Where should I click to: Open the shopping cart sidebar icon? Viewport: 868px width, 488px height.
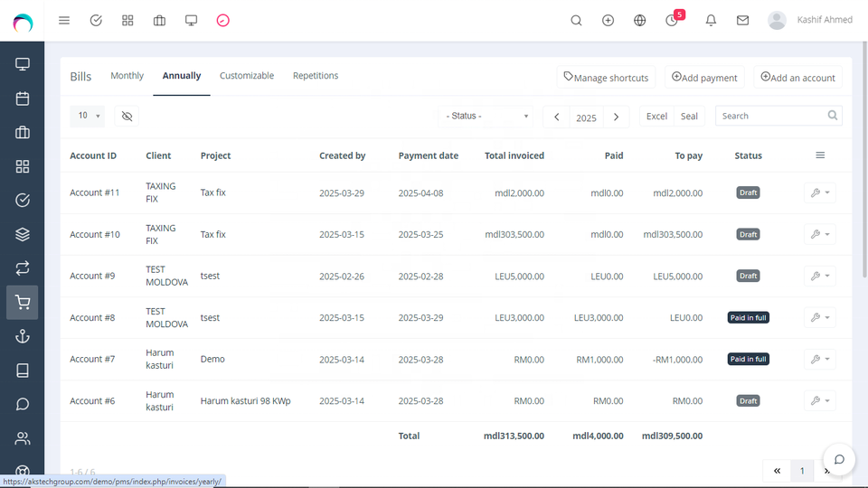[23, 303]
